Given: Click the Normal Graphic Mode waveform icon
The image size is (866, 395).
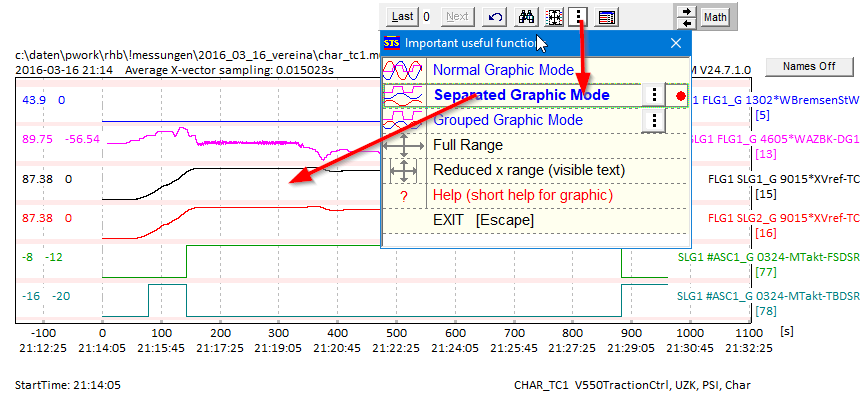Looking at the screenshot, I should click(403, 70).
